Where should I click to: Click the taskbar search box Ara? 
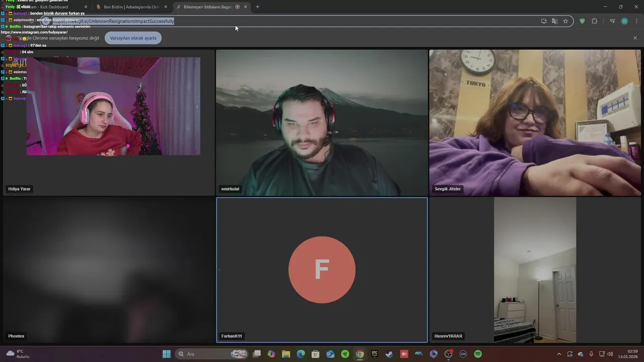212,354
